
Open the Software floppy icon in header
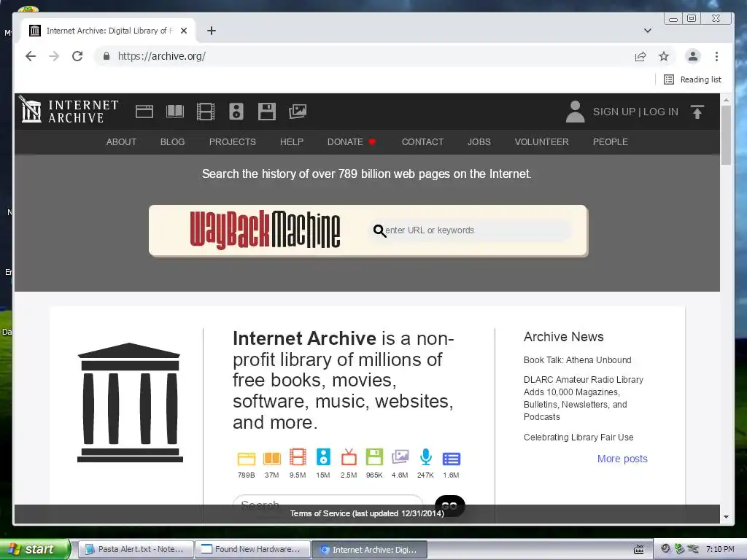pos(267,112)
